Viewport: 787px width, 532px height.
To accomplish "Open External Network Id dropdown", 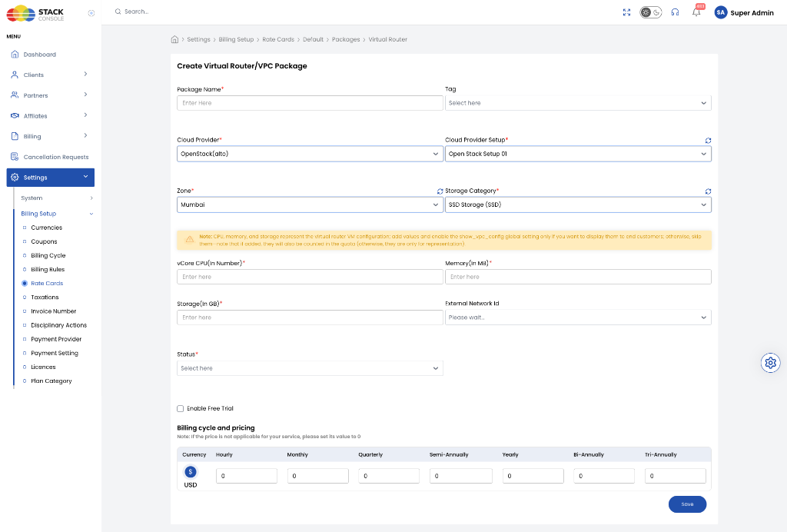I will coord(578,318).
